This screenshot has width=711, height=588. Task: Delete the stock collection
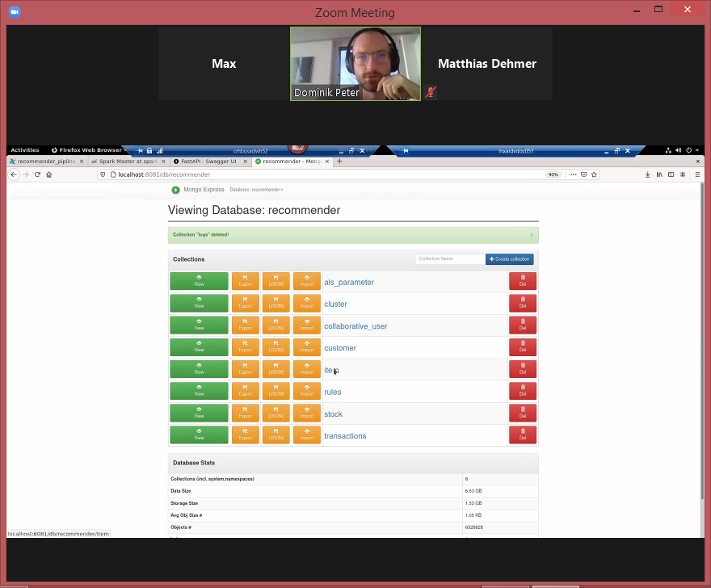pyautogui.click(x=522, y=414)
